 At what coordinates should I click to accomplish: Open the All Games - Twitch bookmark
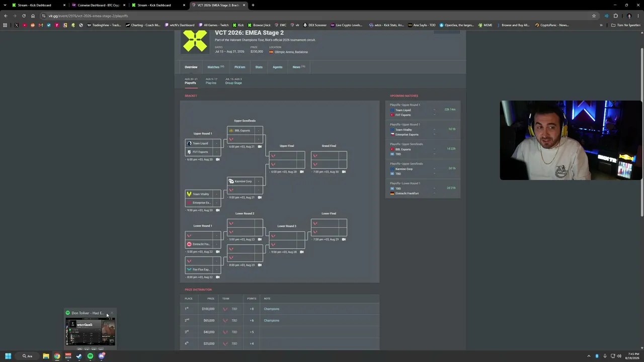tap(213, 25)
